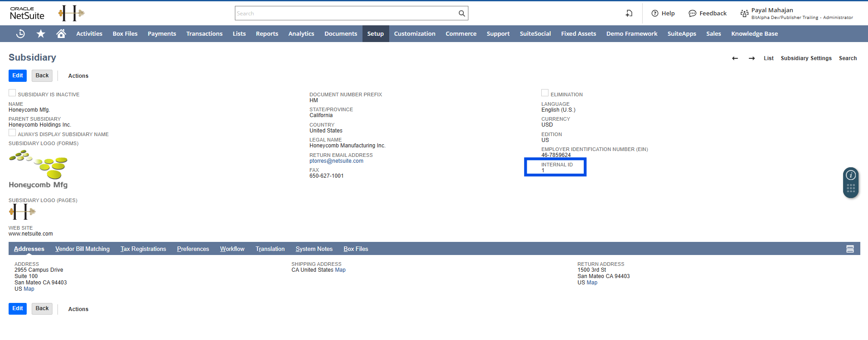
Task: Open the Fixed Assets menu
Action: [578, 34]
